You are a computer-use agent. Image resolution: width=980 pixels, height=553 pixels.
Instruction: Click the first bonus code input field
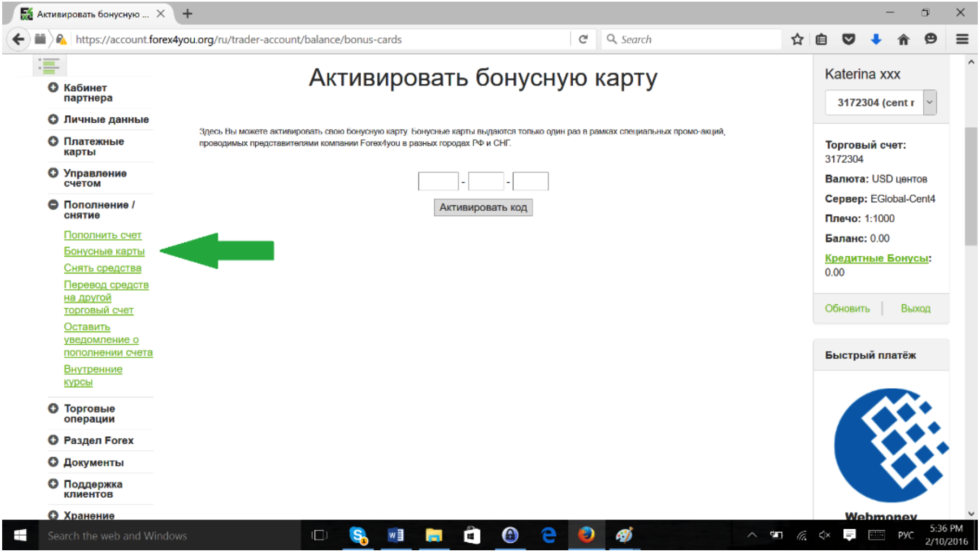point(438,182)
